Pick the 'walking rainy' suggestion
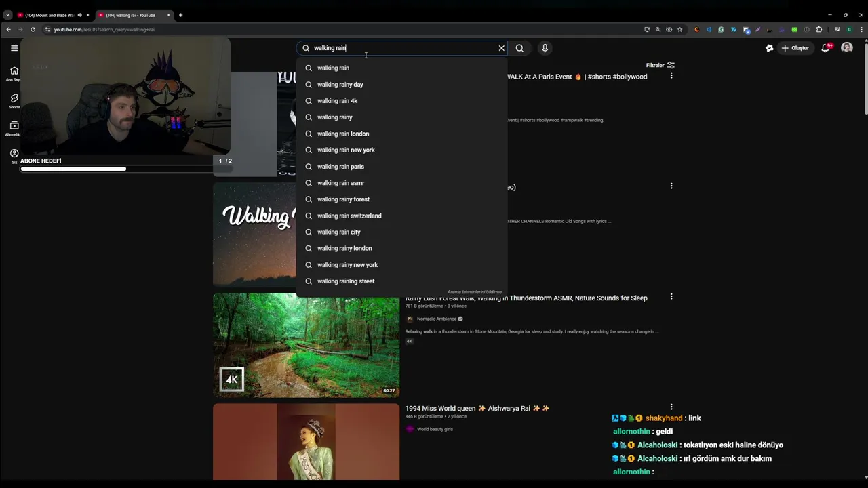868x488 pixels. click(401, 117)
